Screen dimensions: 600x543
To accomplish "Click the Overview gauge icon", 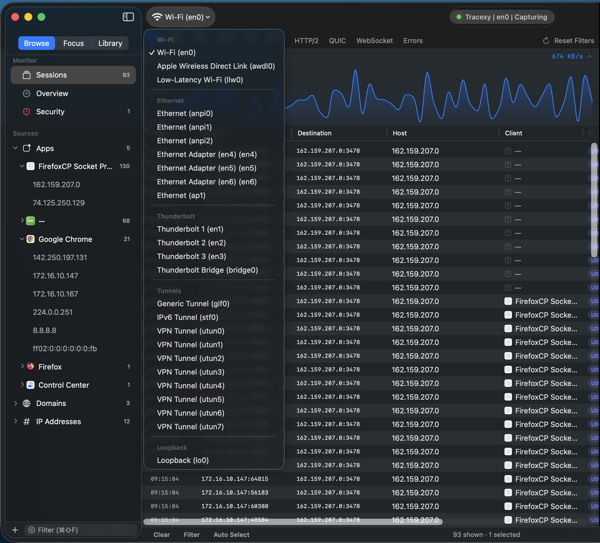I will coord(26,93).
